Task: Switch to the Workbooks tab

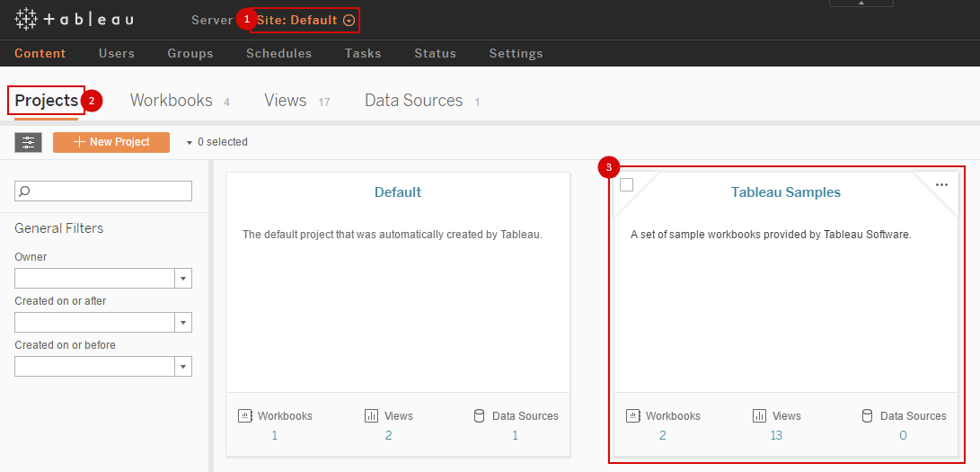Action: [x=180, y=101]
